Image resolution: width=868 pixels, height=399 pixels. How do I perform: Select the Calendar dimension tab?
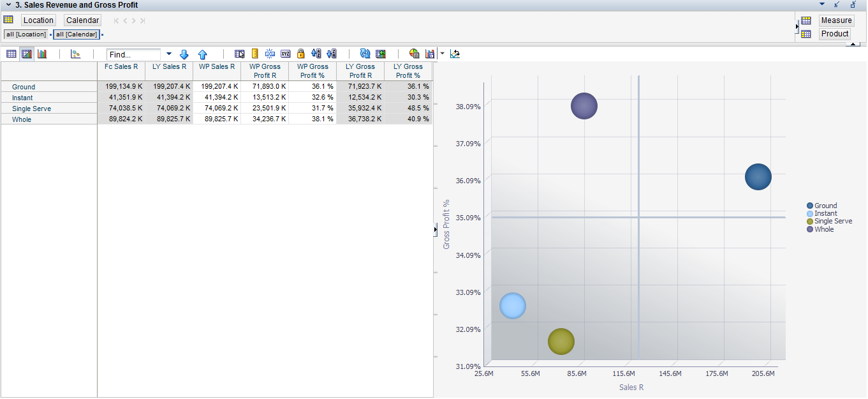point(82,20)
